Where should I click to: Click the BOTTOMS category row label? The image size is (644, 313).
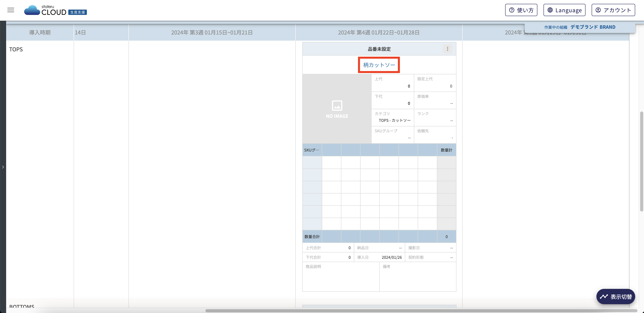21,306
